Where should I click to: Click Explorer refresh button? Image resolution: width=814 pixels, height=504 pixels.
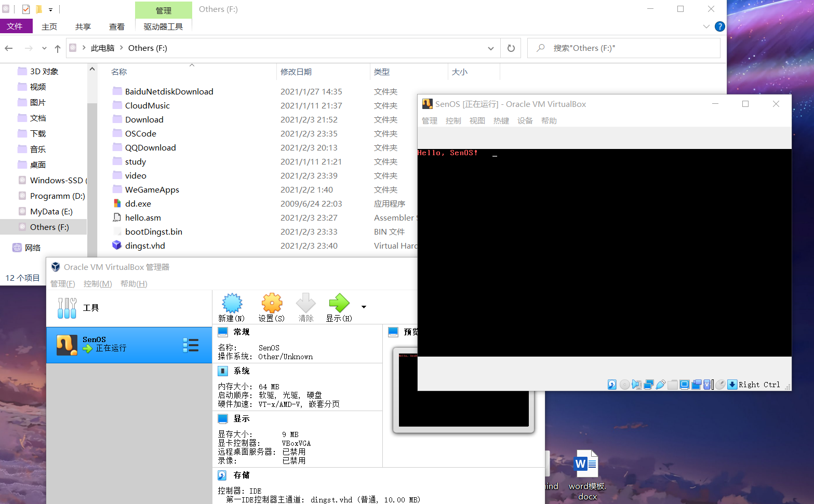coord(511,48)
